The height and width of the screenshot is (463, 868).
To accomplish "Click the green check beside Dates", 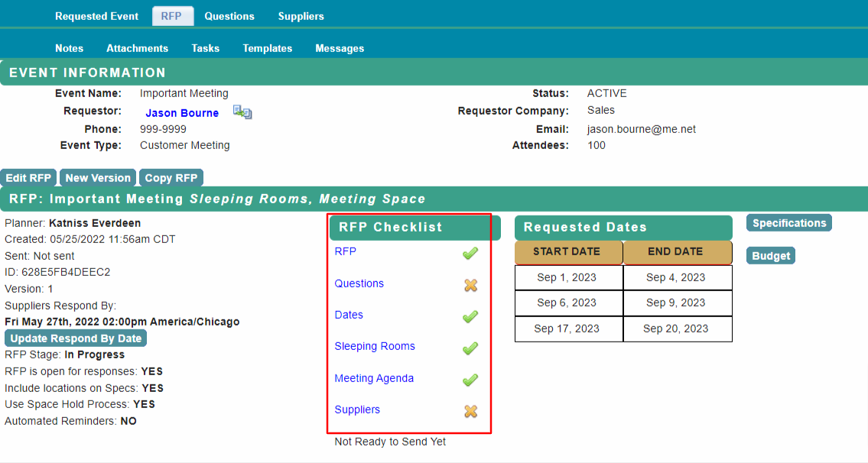I will click(x=470, y=316).
